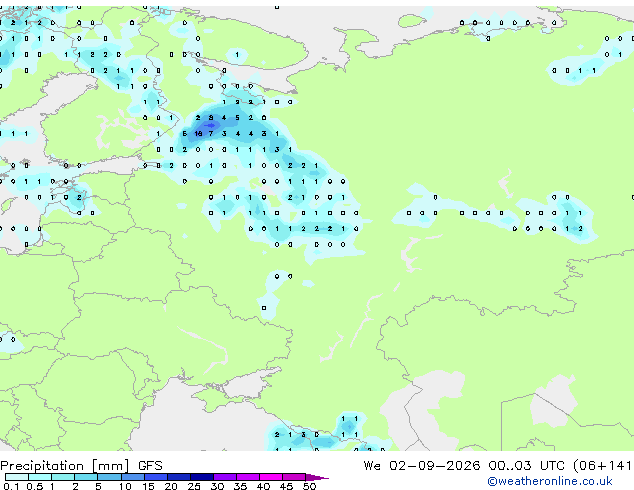The image size is (634, 490).
Task: Pick the 1–2 mm legend swatch
Action: tap(63, 477)
